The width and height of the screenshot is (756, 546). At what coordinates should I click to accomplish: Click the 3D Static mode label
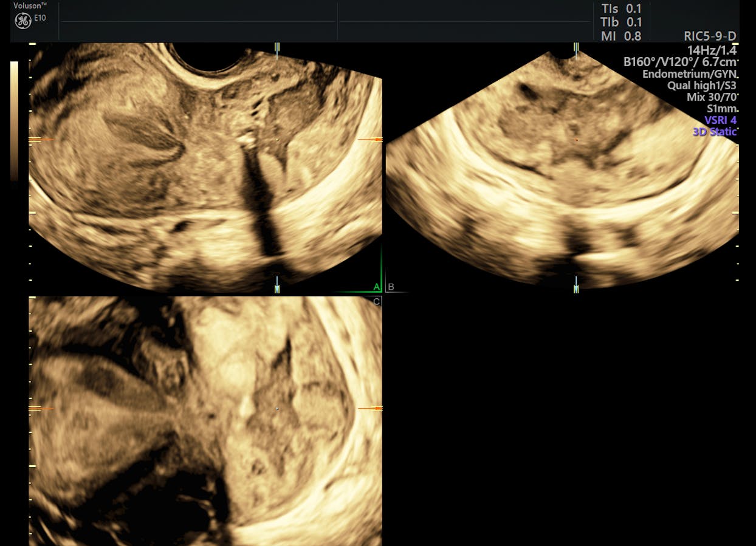[715, 131]
